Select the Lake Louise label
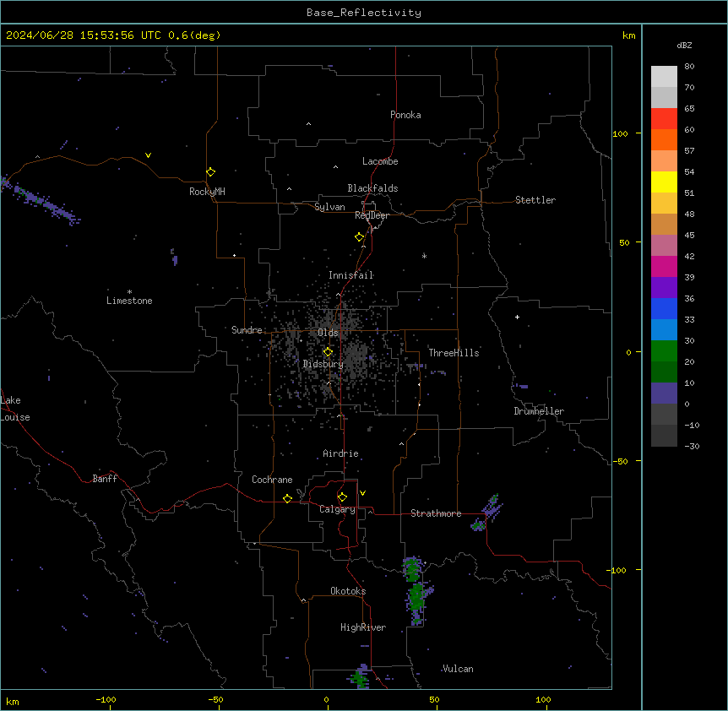 tap(15, 409)
